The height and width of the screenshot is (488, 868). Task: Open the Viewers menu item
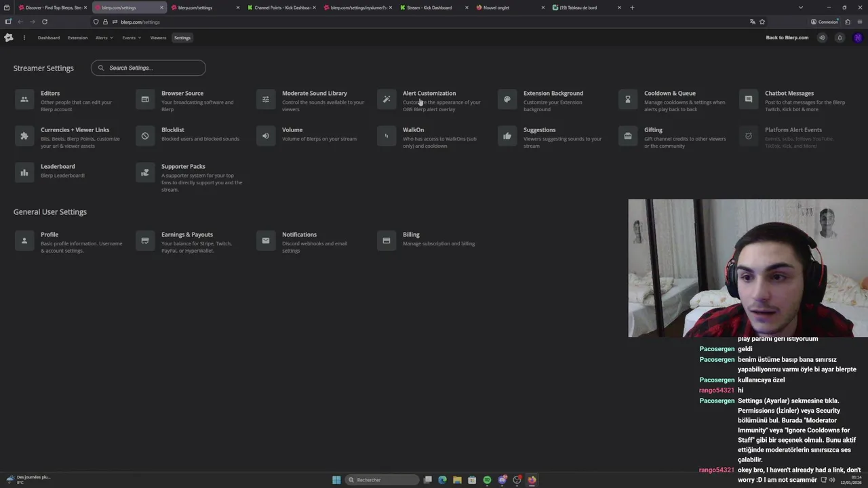158,38
